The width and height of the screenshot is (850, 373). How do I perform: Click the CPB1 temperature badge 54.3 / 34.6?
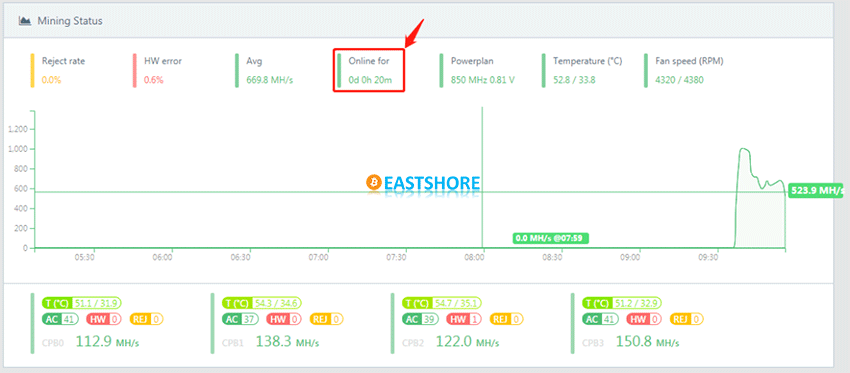[x=262, y=303]
